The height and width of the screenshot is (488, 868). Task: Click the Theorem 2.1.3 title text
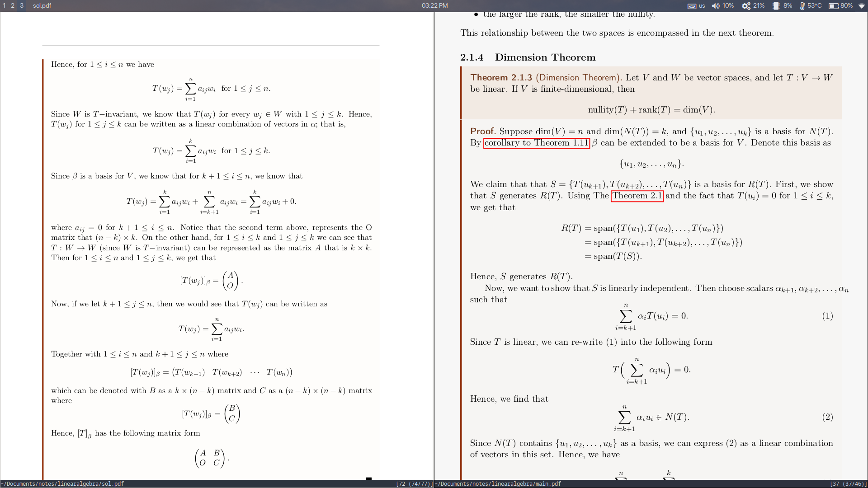(x=501, y=78)
